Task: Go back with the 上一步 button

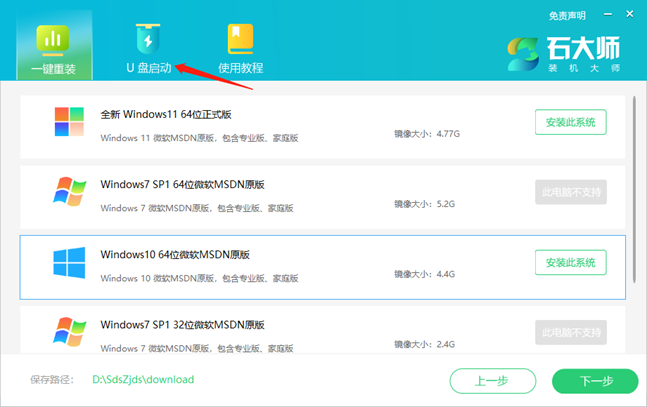Action: pos(493,381)
